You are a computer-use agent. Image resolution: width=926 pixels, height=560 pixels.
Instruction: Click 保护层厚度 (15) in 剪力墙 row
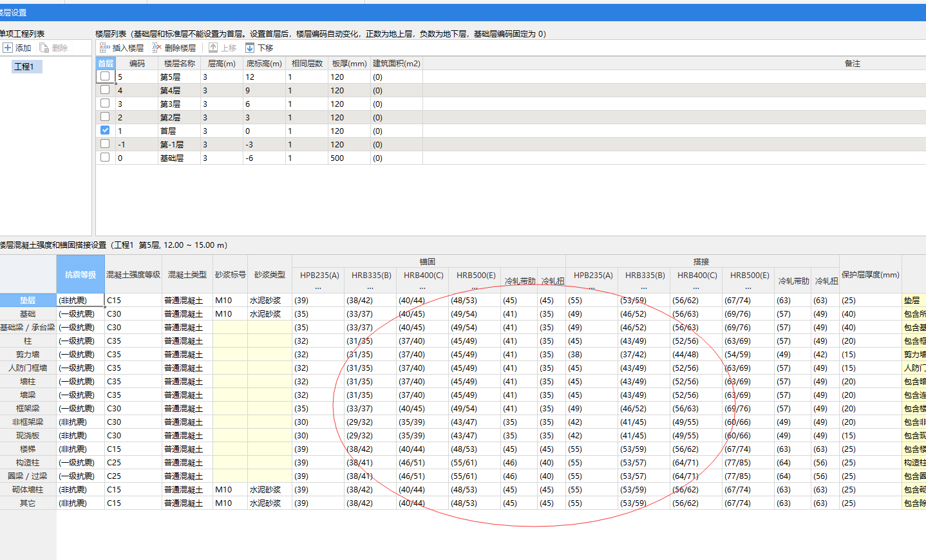tap(871, 355)
